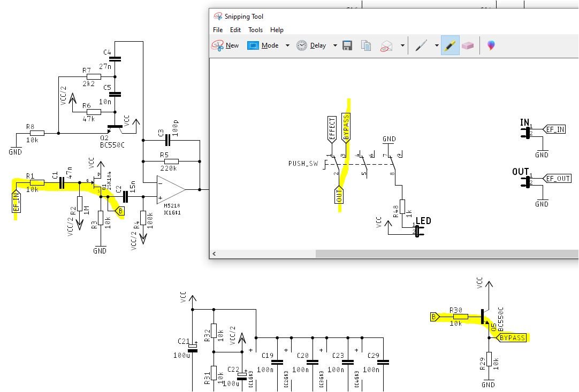Select the Pen tool
Screen dimensions: 579x392
[421, 45]
